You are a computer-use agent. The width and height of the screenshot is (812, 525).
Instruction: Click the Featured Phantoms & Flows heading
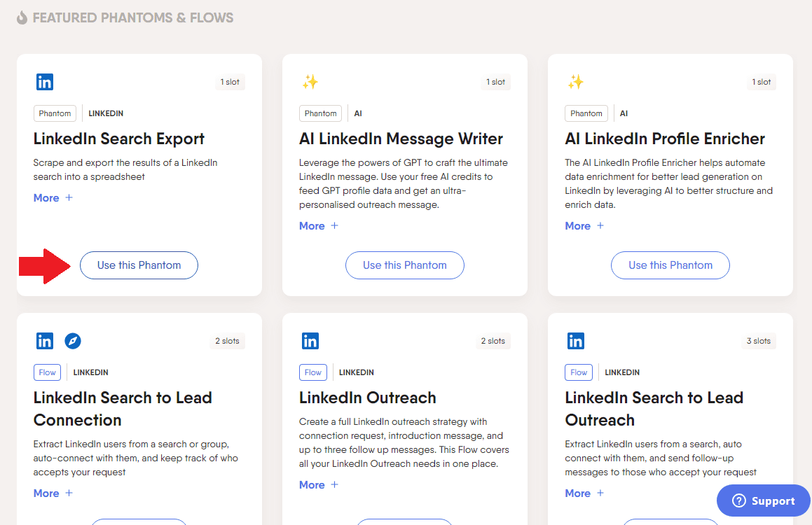click(x=133, y=17)
